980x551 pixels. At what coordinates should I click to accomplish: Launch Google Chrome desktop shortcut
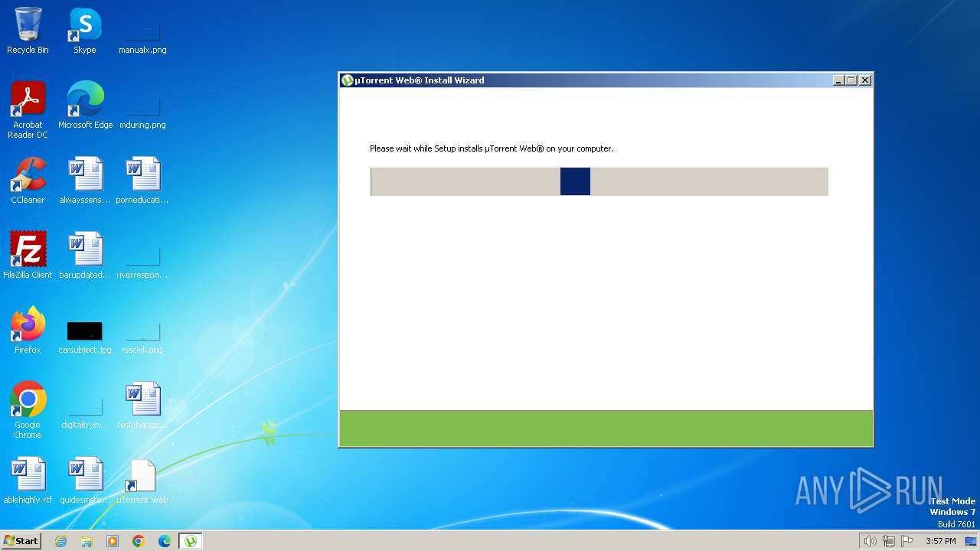pos(28,410)
